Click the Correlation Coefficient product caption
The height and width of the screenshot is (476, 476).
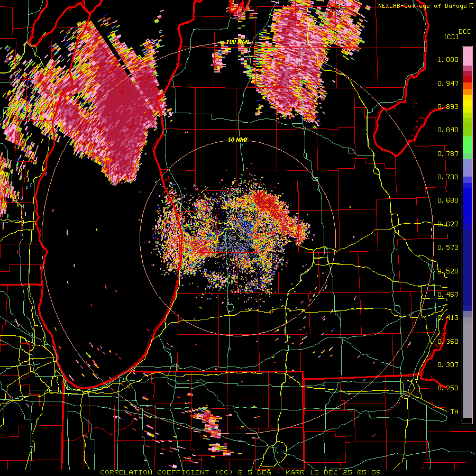tap(240, 472)
